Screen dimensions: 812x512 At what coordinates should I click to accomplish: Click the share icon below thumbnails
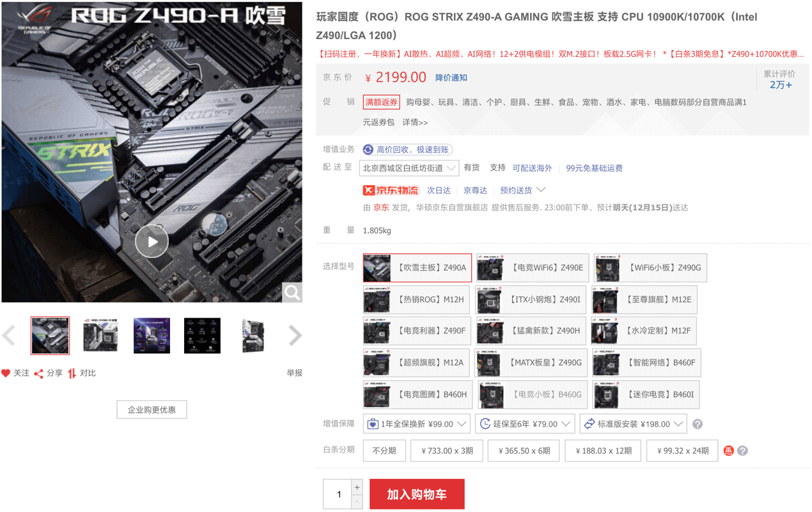pos(39,373)
